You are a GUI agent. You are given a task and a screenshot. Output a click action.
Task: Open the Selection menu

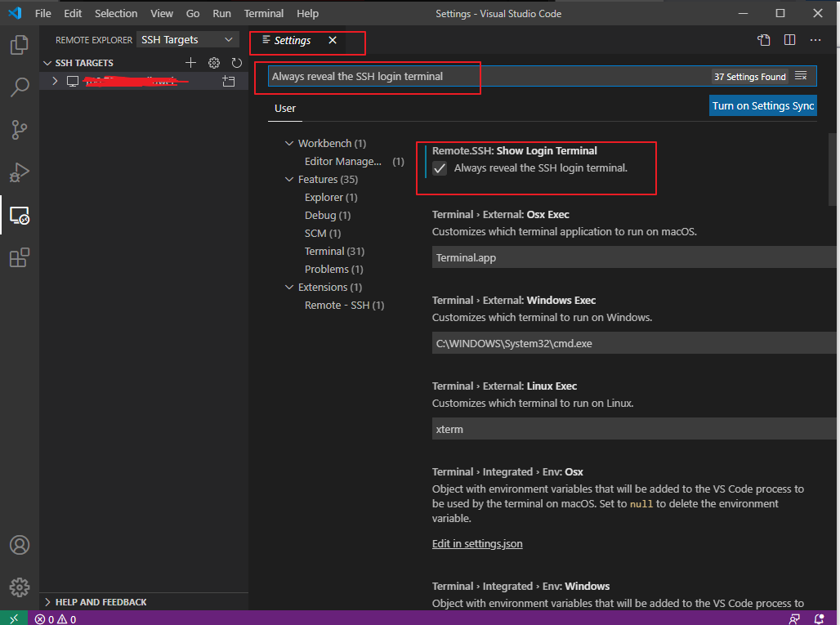[x=116, y=13]
